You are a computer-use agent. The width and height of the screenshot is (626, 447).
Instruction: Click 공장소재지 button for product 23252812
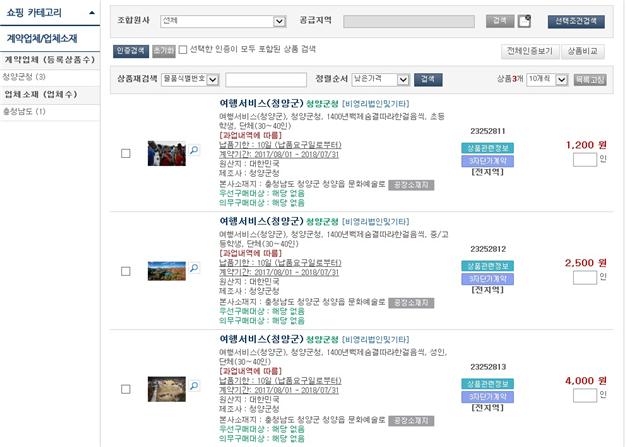tap(411, 303)
